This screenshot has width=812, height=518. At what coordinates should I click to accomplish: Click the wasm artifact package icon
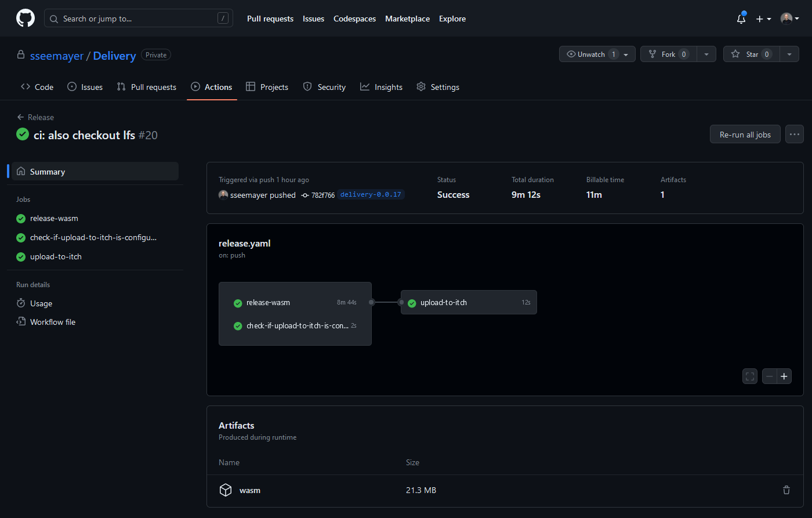(x=226, y=490)
